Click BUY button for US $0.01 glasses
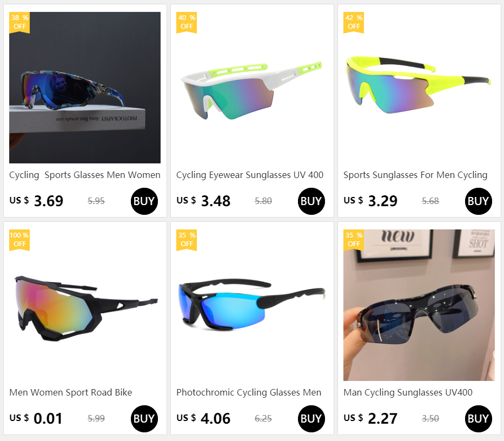This screenshot has height=441, width=504. (144, 418)
